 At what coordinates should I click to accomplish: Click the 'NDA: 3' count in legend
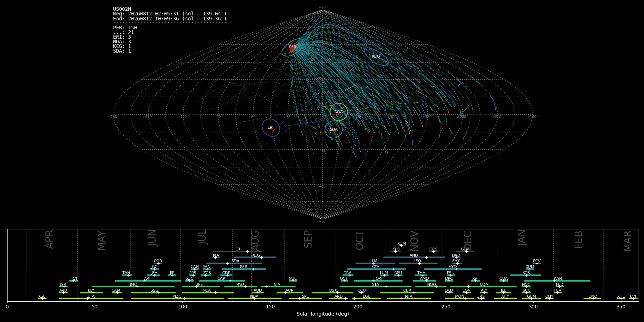pyautogui.click(x=122, y=42)
